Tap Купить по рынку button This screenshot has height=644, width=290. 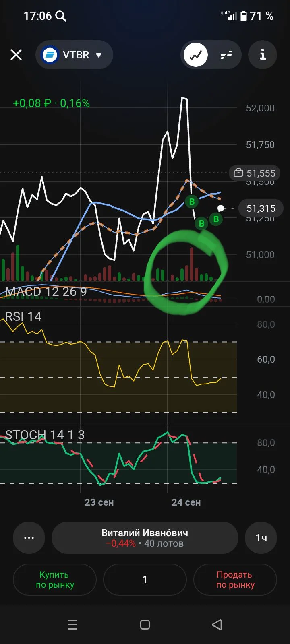tap(55, 580)
